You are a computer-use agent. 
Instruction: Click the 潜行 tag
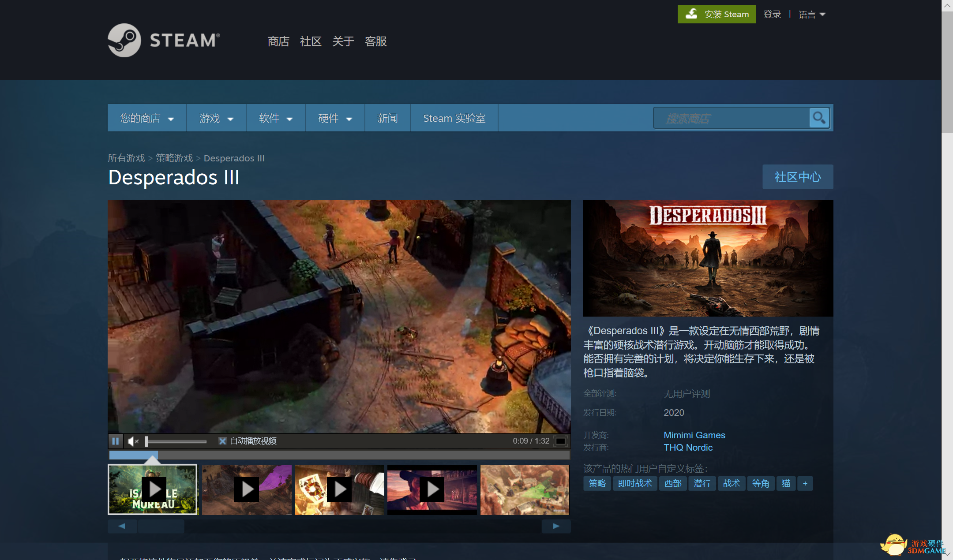pos(702,484)
